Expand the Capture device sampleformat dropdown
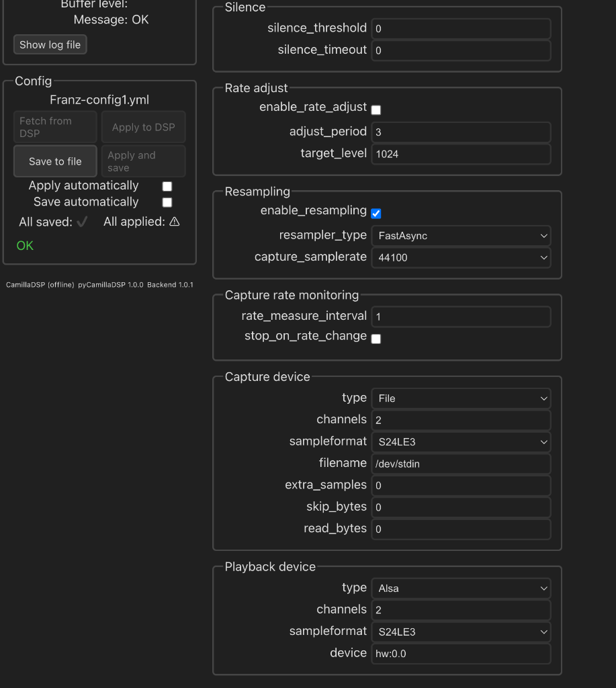This screenshot has height=688, width=616. coord(461,442)
